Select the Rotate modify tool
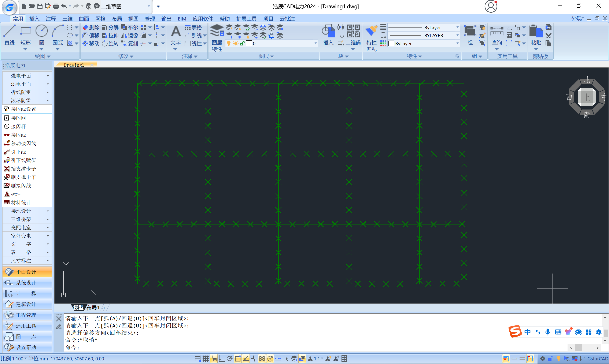 tap(110, 43)
